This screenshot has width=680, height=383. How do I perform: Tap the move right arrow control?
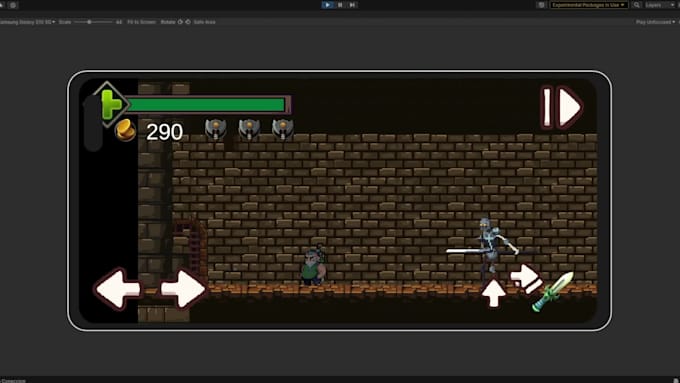pos(183,288)
